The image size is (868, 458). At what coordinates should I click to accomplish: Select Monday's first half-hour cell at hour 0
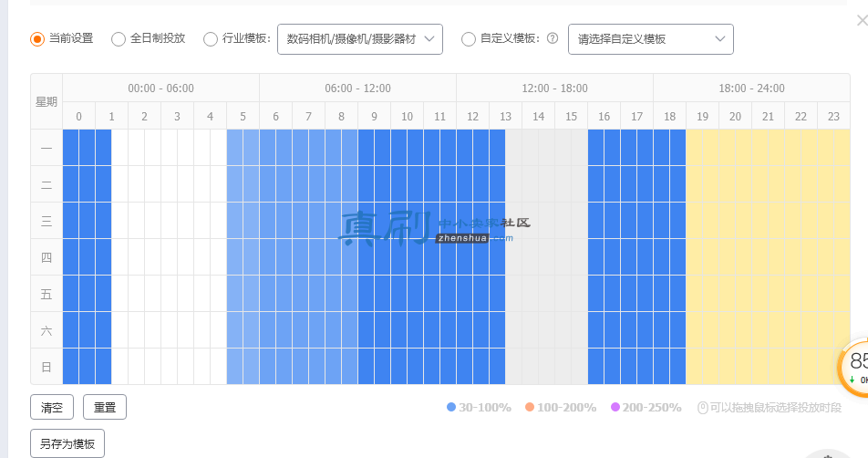click(x=71, y=148)
